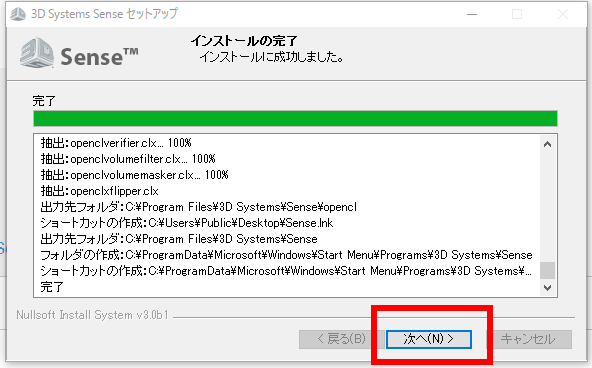Click the log scrollbar up arrow
Screen dimensions: 592x368
point(547,144)
